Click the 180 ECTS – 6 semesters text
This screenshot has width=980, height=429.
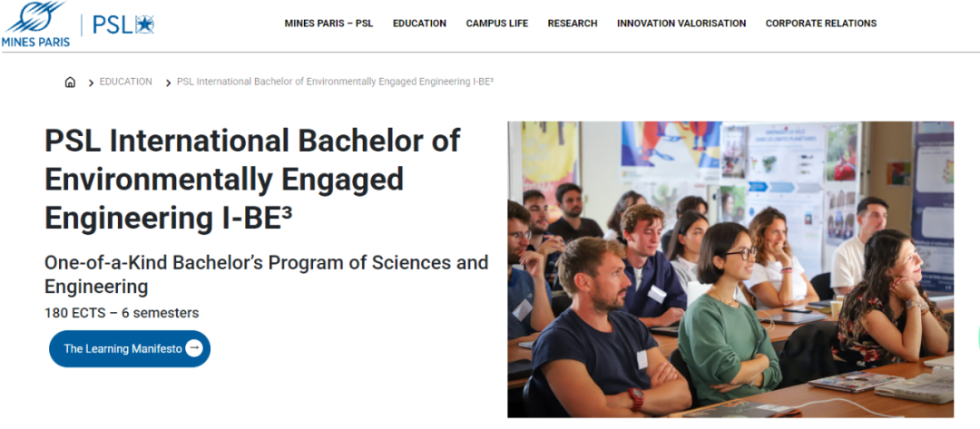(122, 313)
